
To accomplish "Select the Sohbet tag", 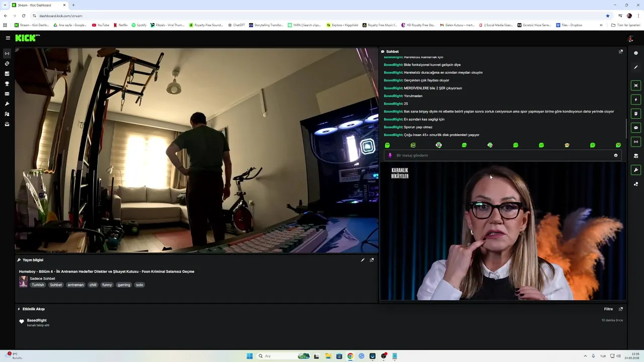I will (56, 285).
